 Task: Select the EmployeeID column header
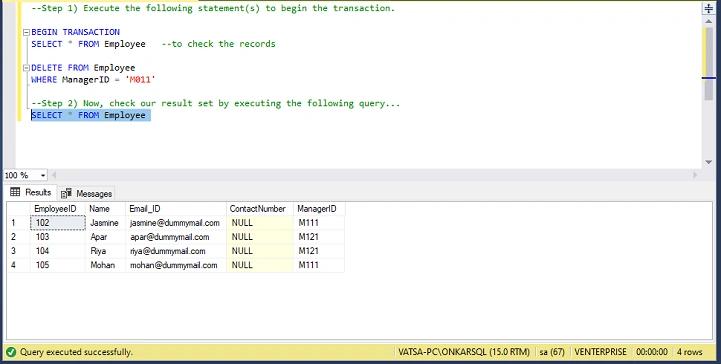click(x=57, y=209)
